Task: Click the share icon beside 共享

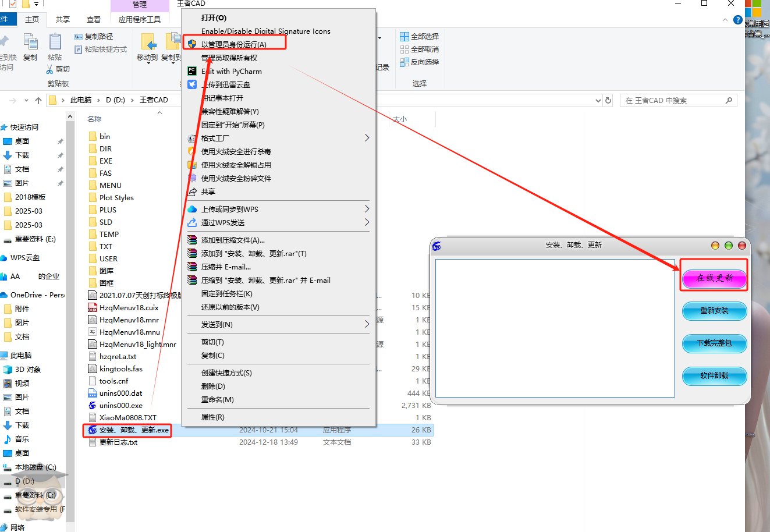Action: tap(192, 191)
